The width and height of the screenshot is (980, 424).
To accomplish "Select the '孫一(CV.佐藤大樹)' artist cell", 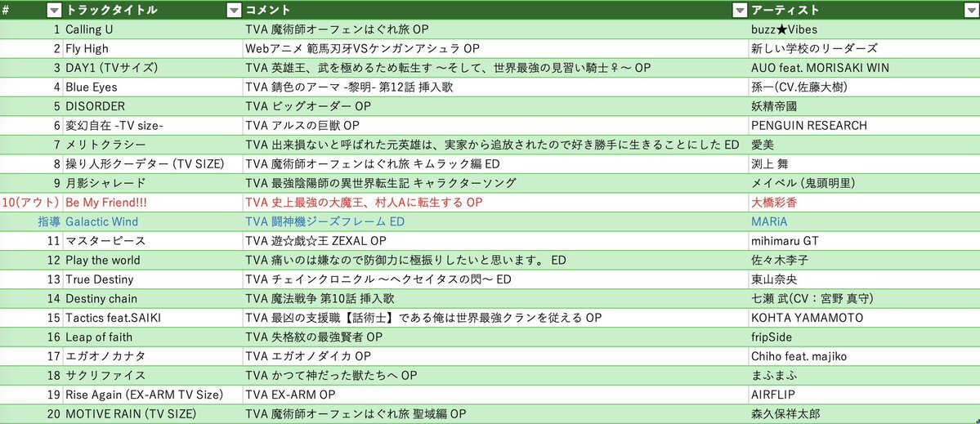I will pos(864,87).
